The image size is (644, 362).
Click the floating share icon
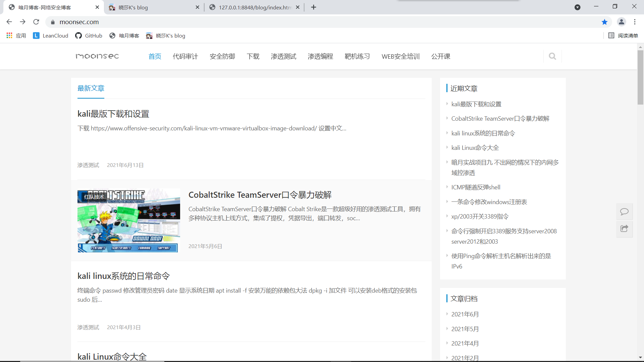(624, 229)
